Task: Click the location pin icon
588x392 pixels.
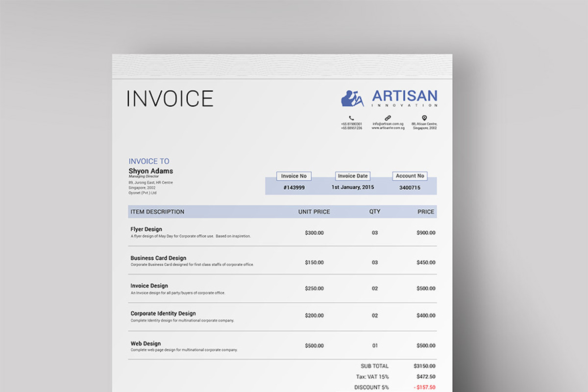Action: (x=424, y=118)
